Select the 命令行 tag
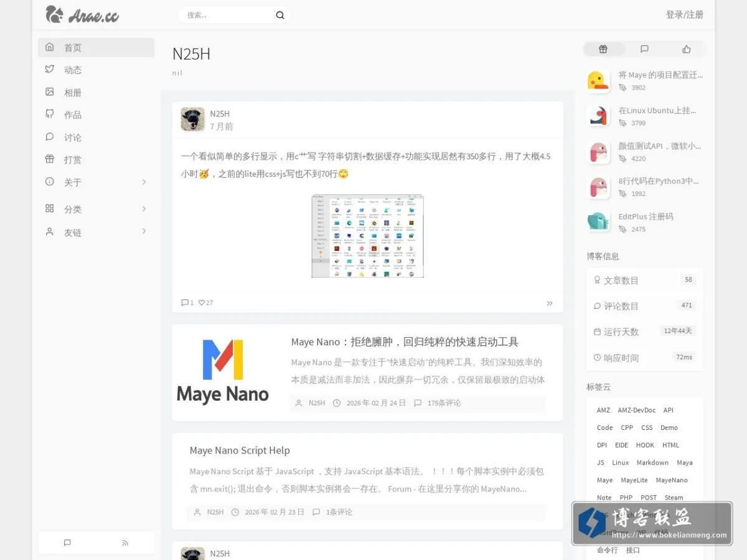The width and height of the screenshot is (747, 560). click(607, 550)
